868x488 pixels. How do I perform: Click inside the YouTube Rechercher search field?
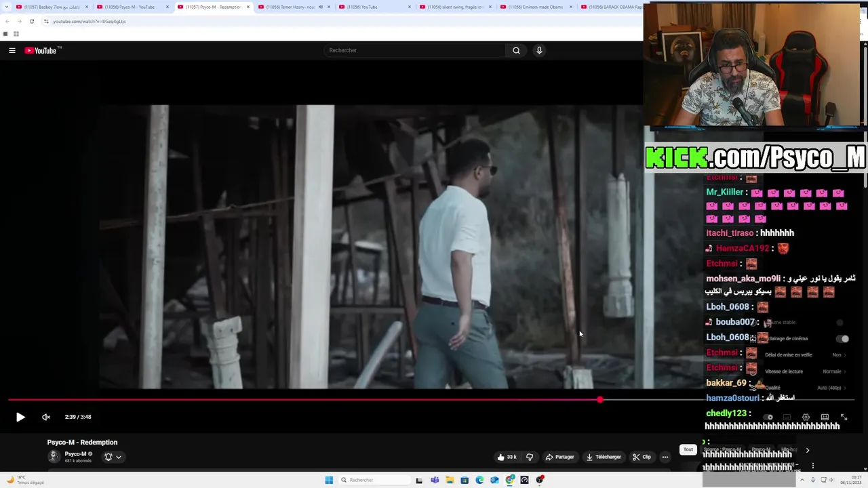(x=415, y=50)
